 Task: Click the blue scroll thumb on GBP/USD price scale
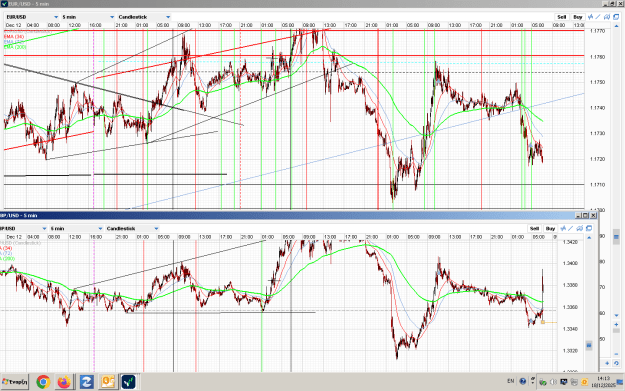tap(589, 345)
